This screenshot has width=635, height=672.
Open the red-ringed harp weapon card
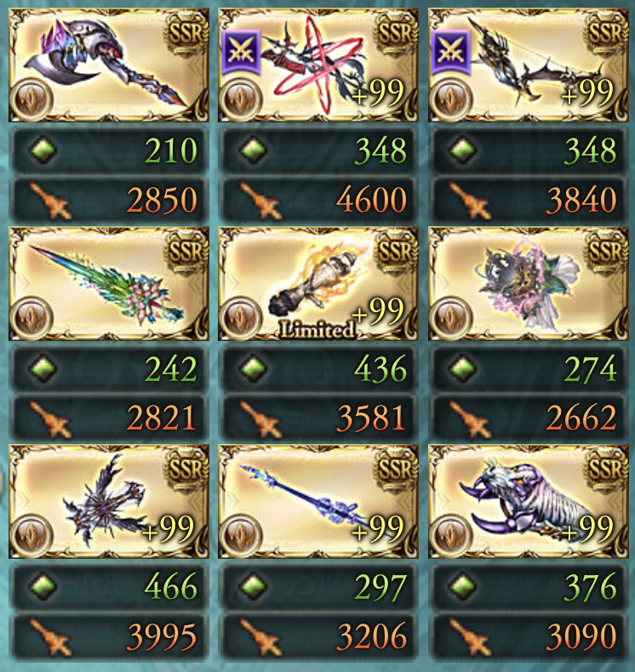[x=318, y=65]
